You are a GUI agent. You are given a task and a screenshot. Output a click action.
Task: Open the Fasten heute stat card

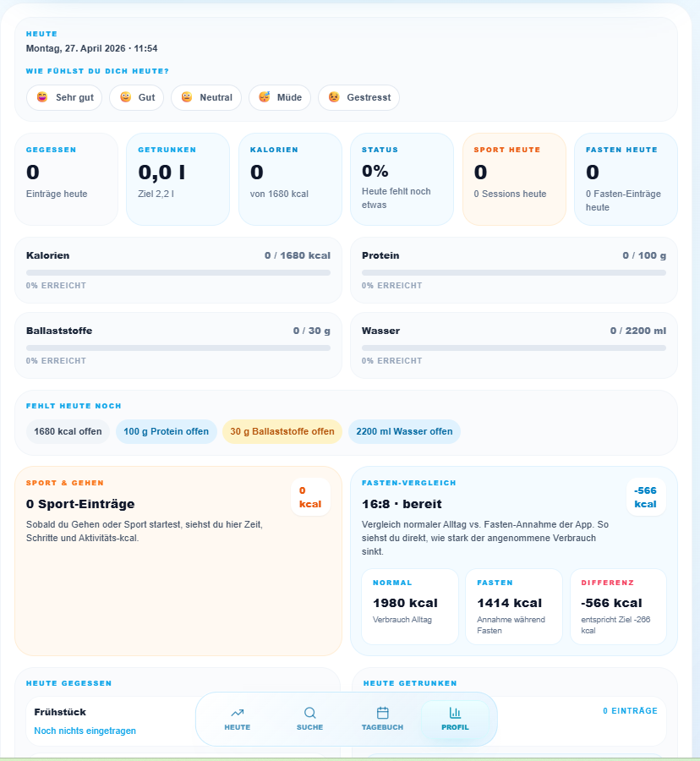(x=626, y=179)
